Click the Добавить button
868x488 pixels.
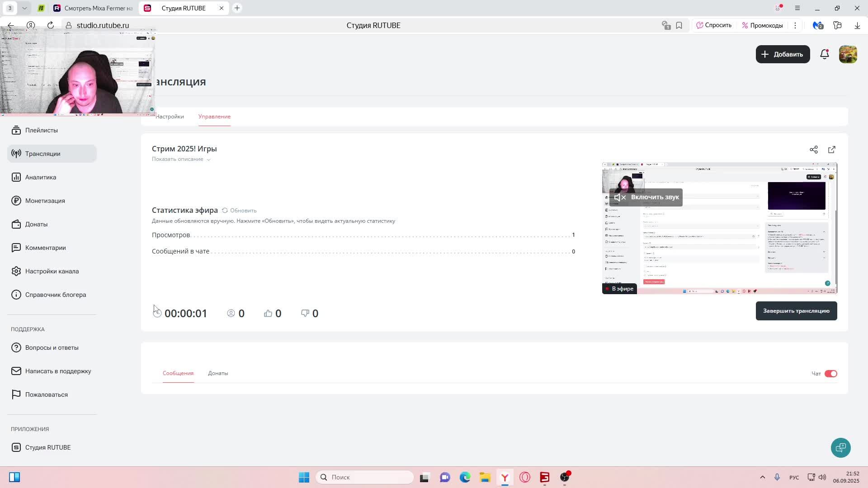click(x=782, y=54)
